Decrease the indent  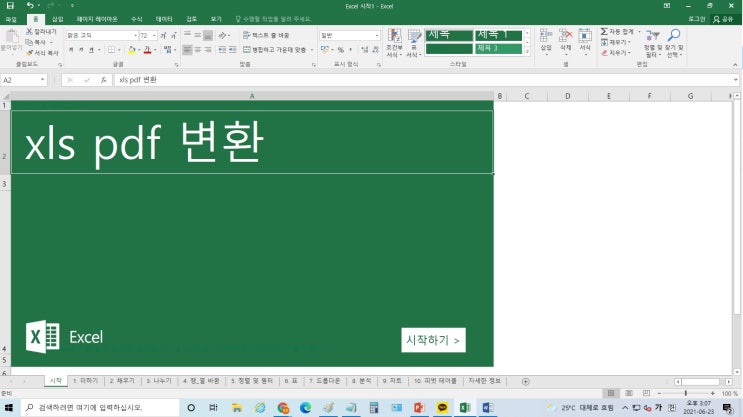222,49
